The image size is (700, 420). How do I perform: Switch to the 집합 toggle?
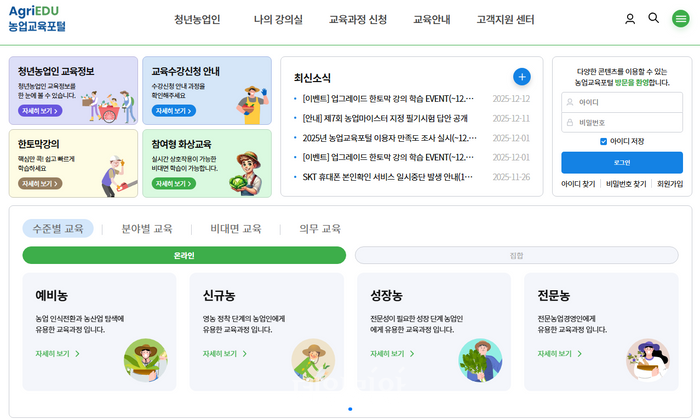pos(516,255)
